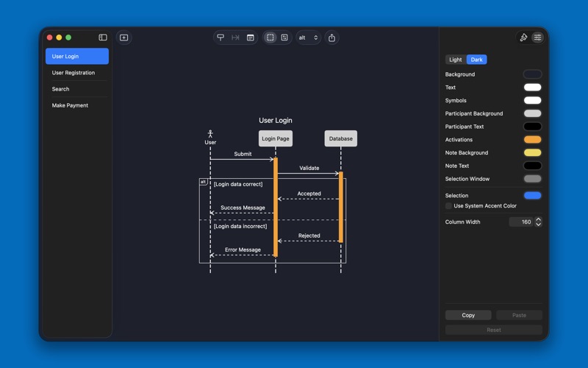
Task: Select the Login Page orange activation bar
Action: (276, 208)
